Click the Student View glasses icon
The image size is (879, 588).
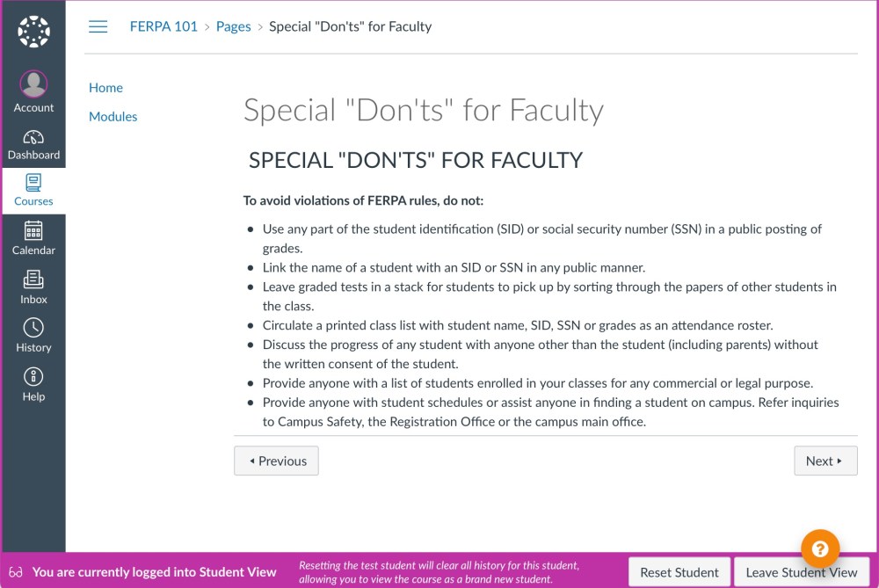(16, 572)
